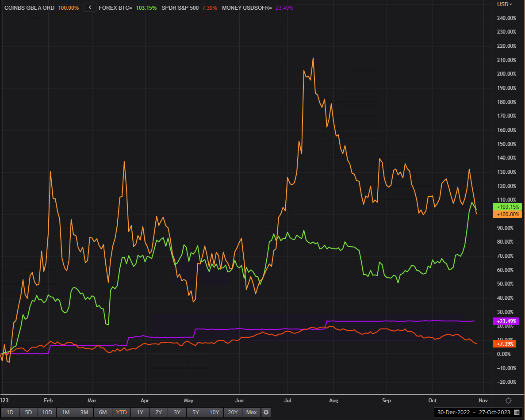Select the 3M time range

(x=84, y=412)
